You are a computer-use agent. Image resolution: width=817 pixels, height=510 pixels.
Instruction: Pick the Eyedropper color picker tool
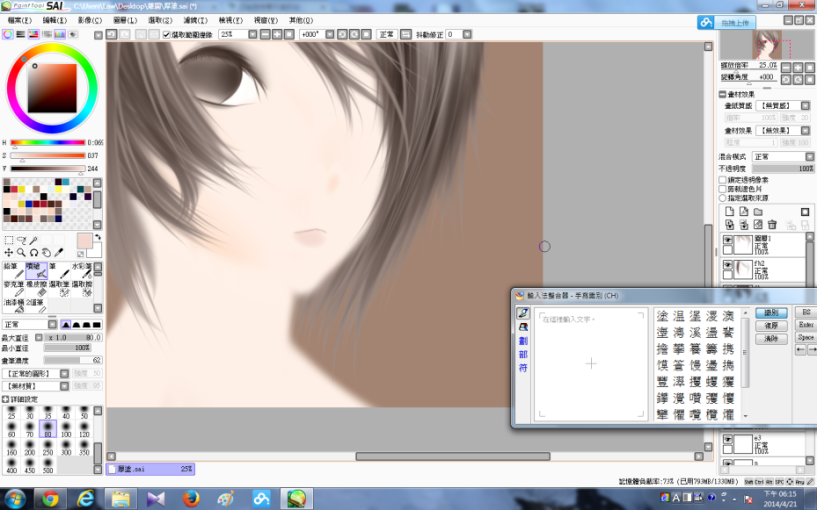point(59,253)
